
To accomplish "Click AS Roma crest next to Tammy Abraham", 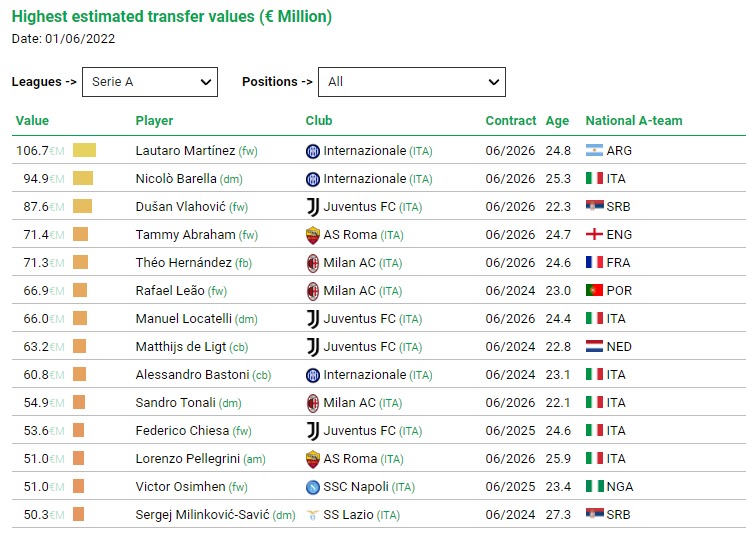I will [x=313, y=235].
